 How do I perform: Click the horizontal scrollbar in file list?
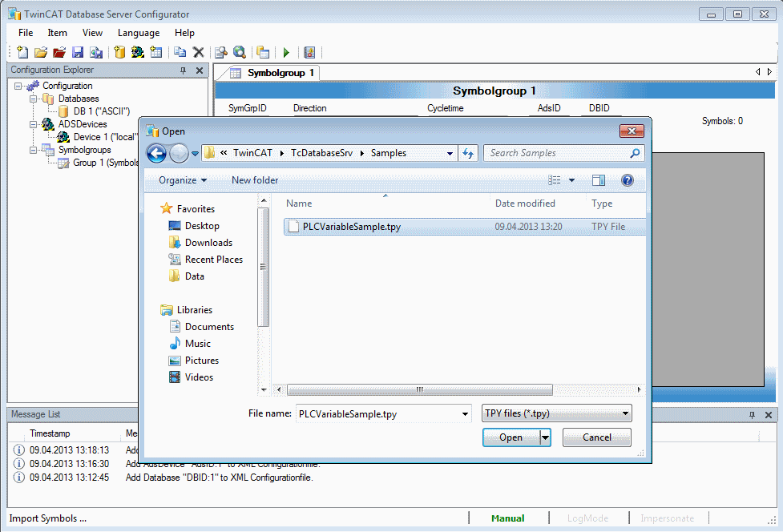point(420,389)
